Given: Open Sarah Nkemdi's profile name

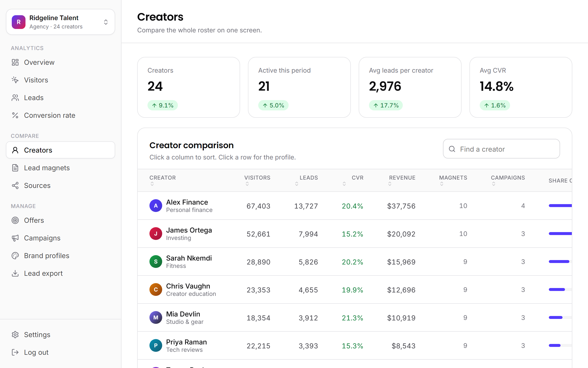Looking at the screenshot, I should pyautogui.click(x=189, y=258).
